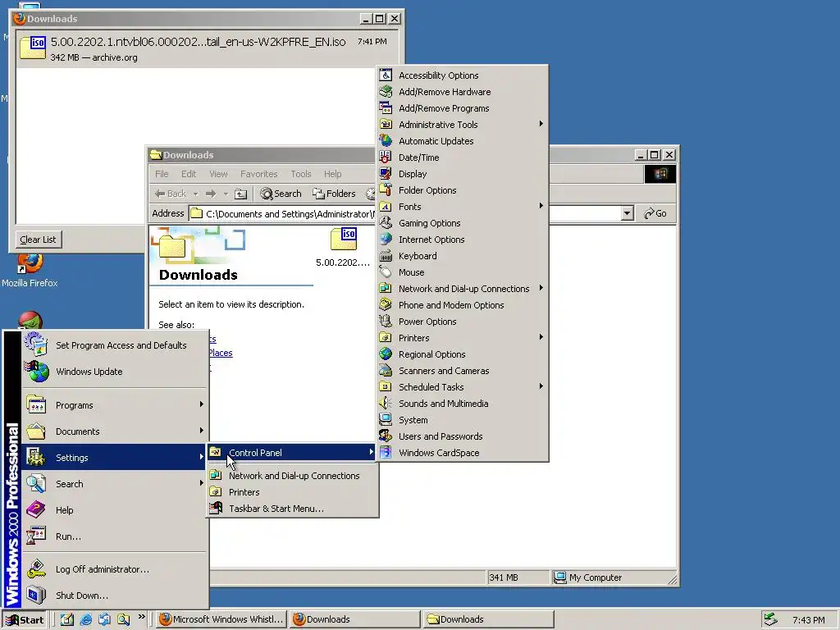Viewport: 840px width, 630px height.
Task: Click the Folder Options icon
Action: click(386, 189)
